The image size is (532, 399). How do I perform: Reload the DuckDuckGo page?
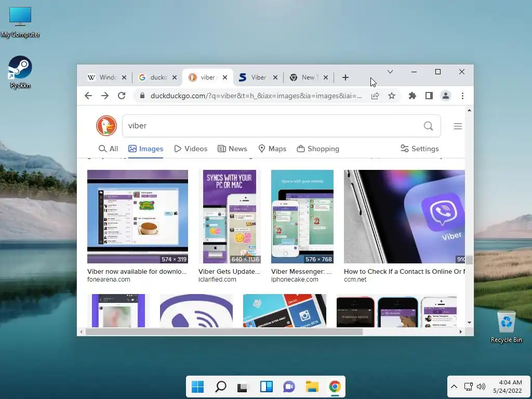click(122, 96)
